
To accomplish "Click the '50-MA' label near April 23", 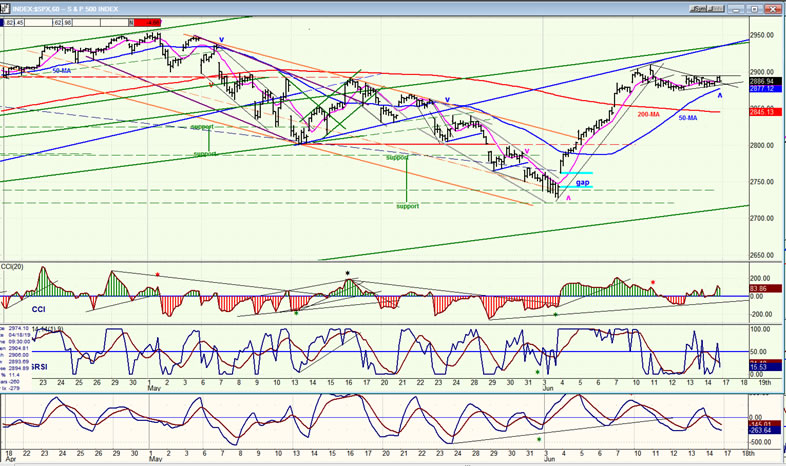I will click(x=61, y=71).
